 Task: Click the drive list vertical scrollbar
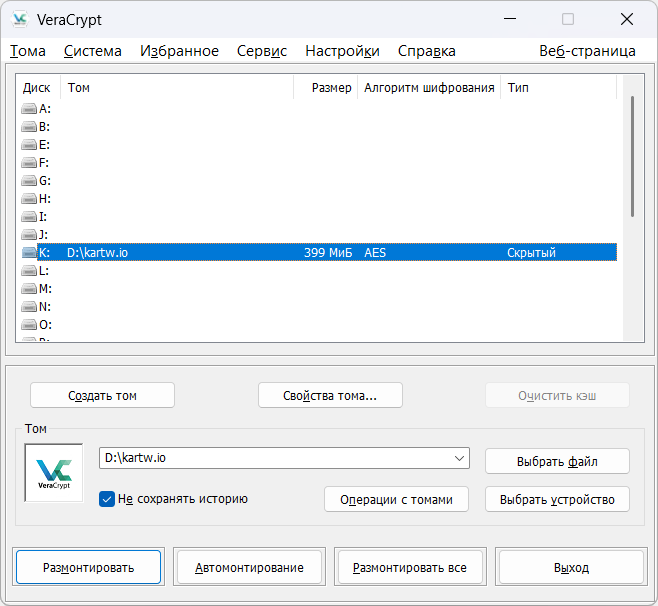click(x=632, y=155)
